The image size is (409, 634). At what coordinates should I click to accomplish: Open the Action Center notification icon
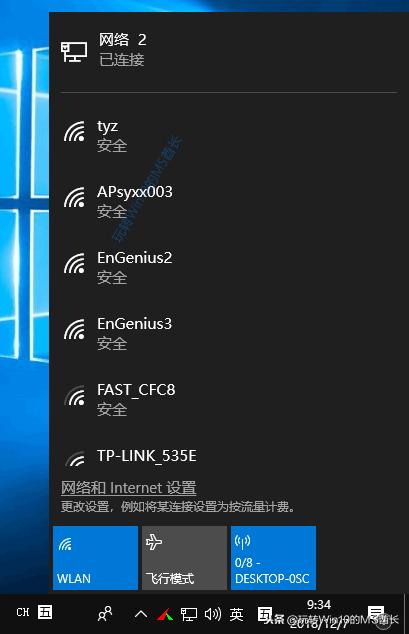[x=376, y=614]
